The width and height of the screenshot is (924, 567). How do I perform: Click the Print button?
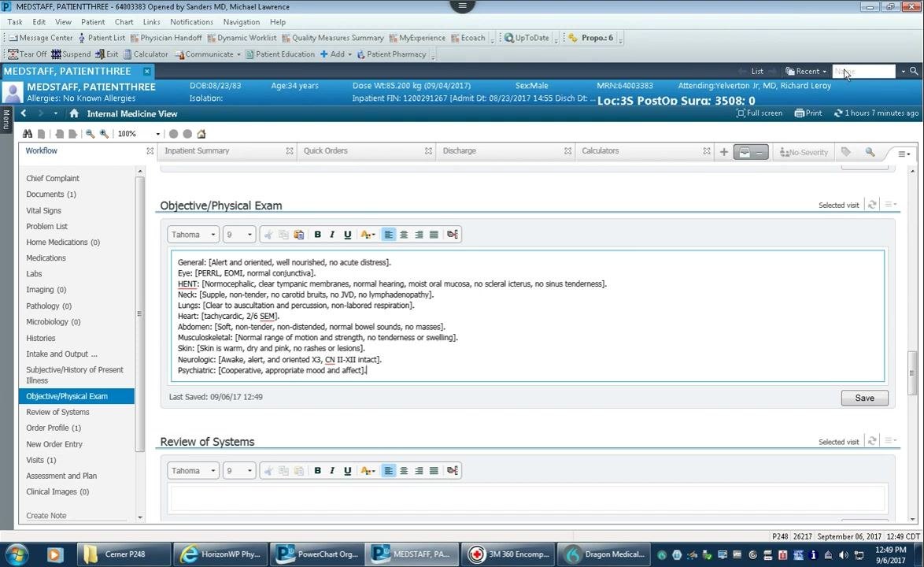tap(808, 113)
